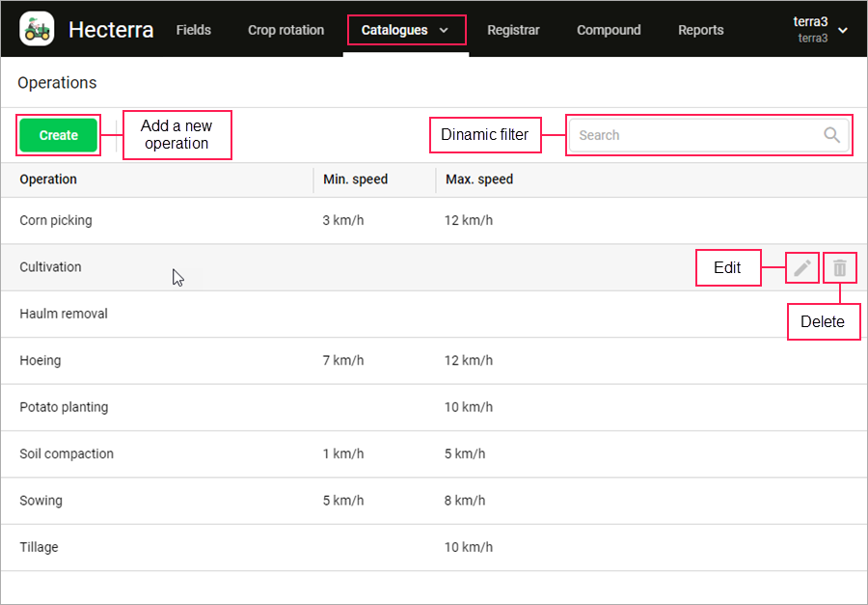Click into the Search filter field

tap(694, 135)
